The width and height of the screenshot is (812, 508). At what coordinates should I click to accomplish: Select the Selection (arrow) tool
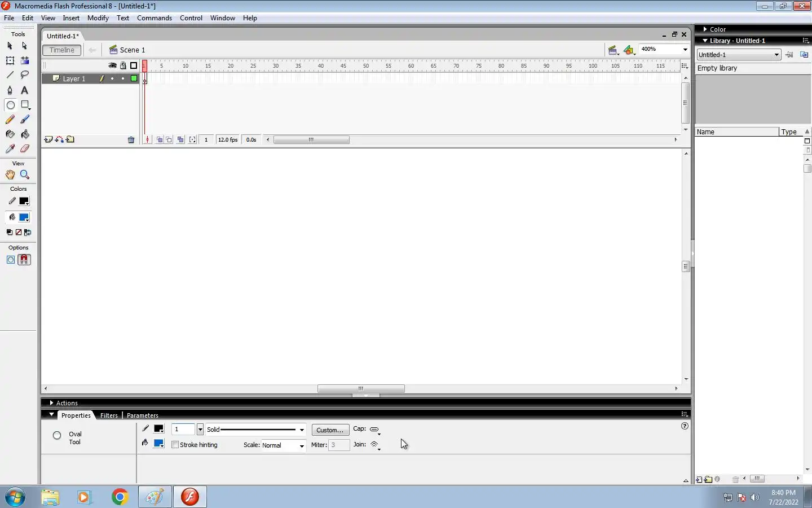click(x=10, y=46)
